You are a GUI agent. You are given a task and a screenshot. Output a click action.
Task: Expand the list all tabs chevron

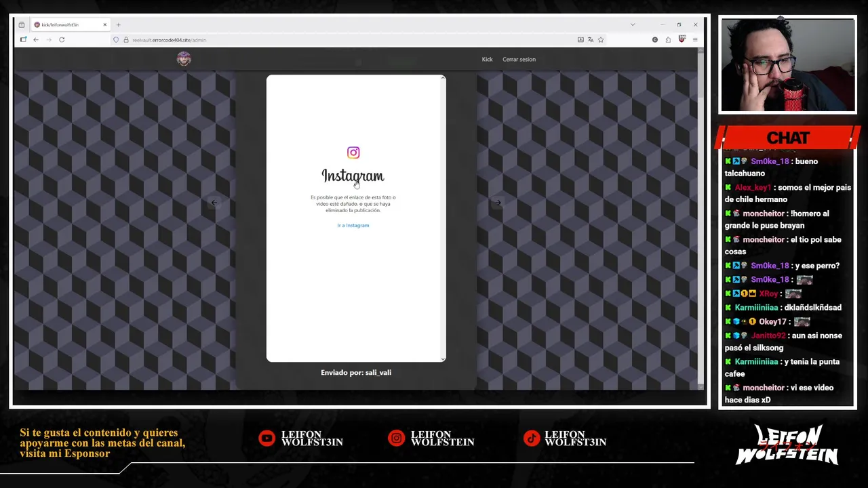click(x=633, y=24)
